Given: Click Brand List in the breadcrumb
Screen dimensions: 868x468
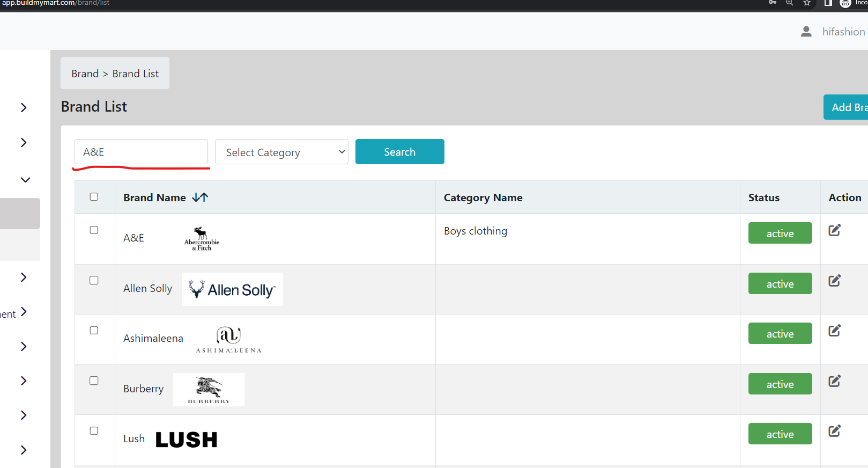Looking at the screenshot, I should (136, 74).
